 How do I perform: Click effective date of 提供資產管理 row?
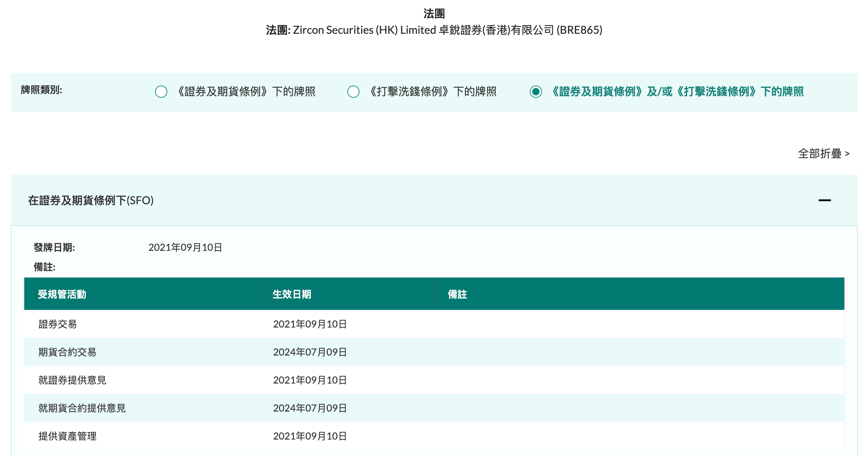pos(310,437)
